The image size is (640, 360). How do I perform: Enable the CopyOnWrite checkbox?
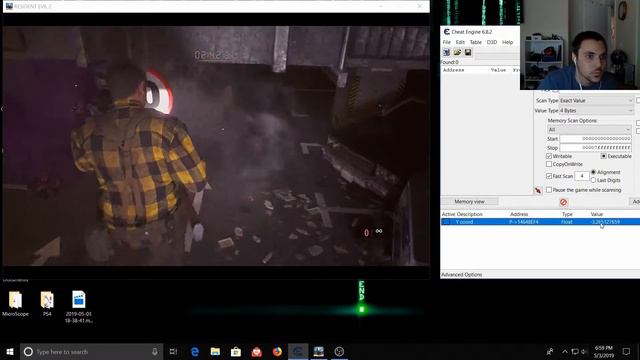[549, 164]
